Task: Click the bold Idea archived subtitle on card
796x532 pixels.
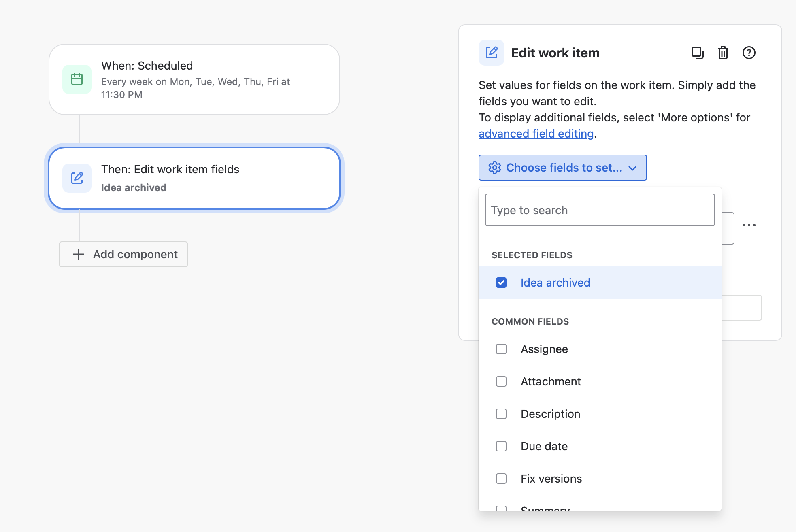Action: click(x=134, y=187)
